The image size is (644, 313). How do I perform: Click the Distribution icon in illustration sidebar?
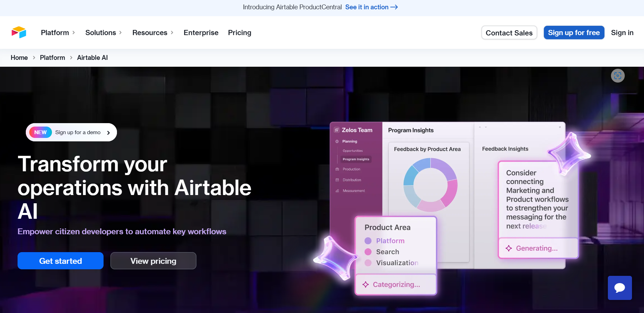click(337, 180)
